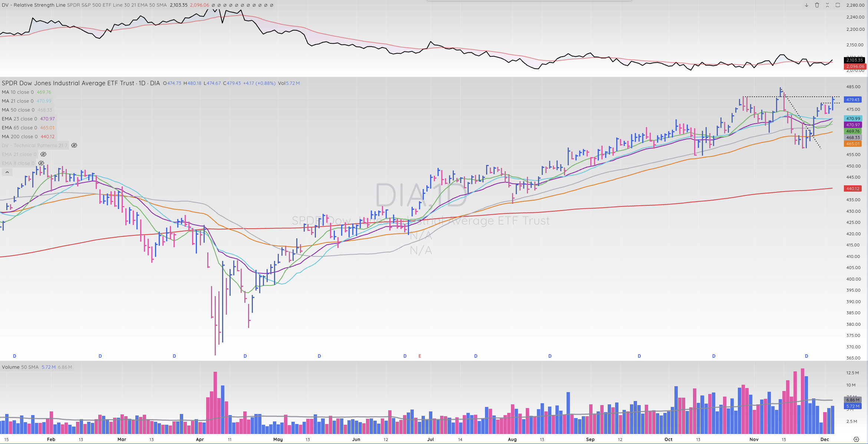Click the dividend D marker near August

[x=550, y=356]
